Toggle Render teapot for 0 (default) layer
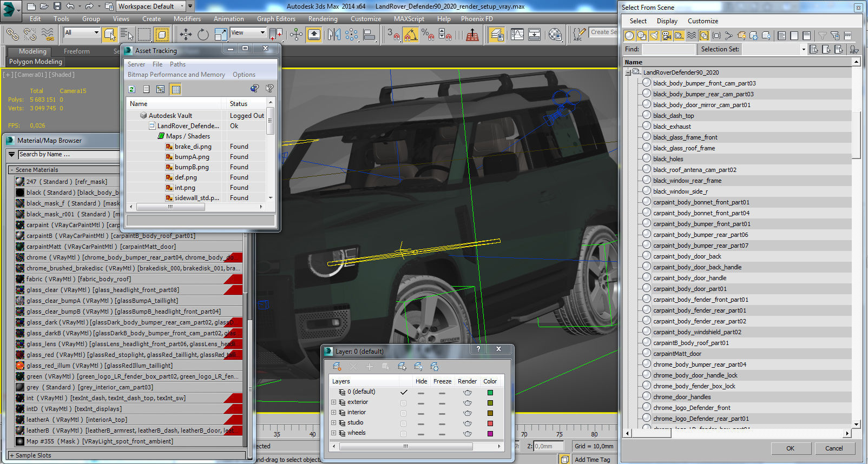The image size is (868, 464). 468,393
